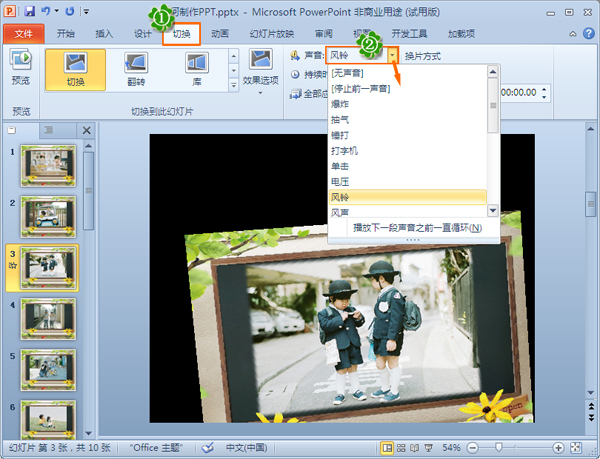Select 锤打 sound option
This screenshot has width=600, height=459.
click(408, 135)
